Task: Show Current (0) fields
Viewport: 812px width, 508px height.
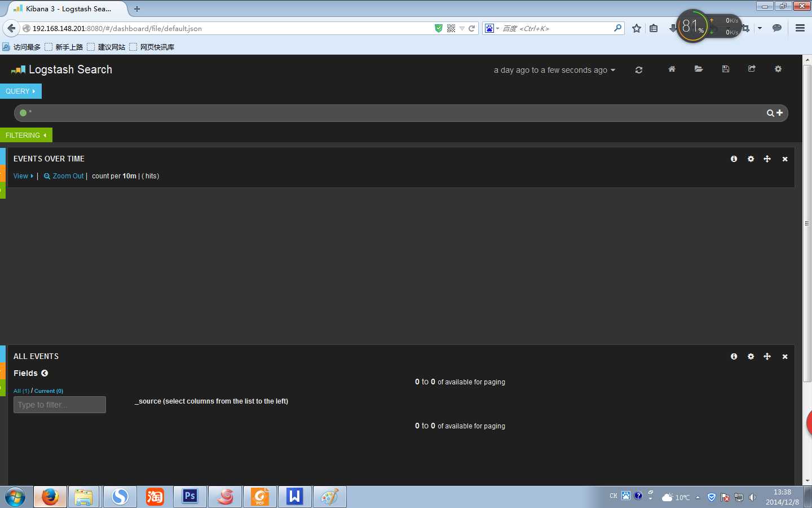Action: click(x=48, y=391)
